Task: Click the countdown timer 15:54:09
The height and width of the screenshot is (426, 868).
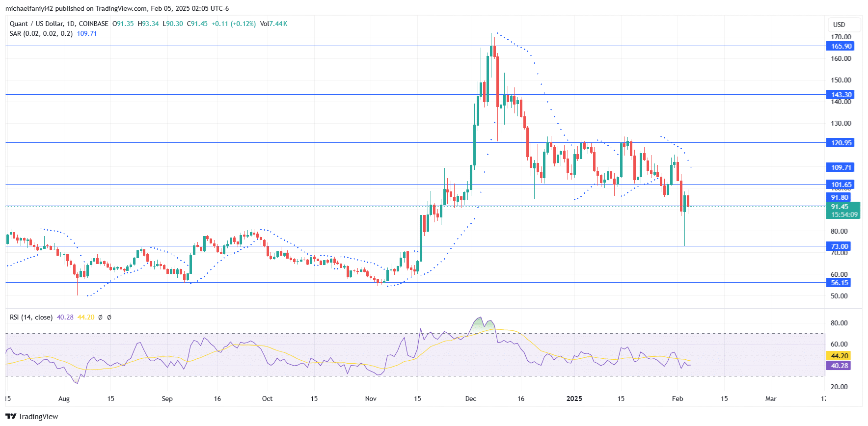Action: pos(844,214)
